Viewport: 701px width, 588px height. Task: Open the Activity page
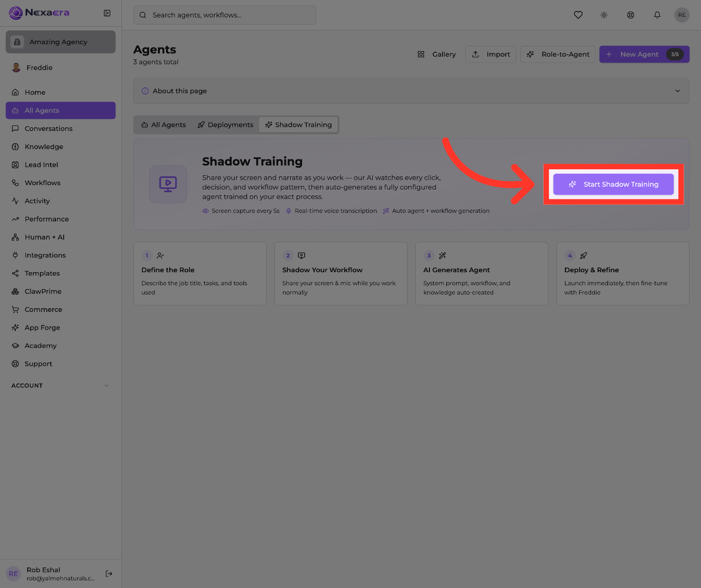pyautogui.click(x=60, y=201)
